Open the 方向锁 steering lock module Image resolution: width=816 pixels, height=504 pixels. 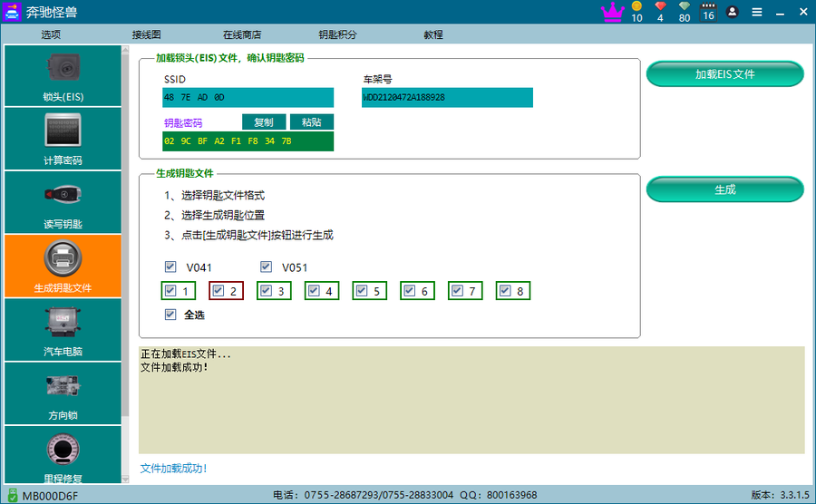coord(63,393)
